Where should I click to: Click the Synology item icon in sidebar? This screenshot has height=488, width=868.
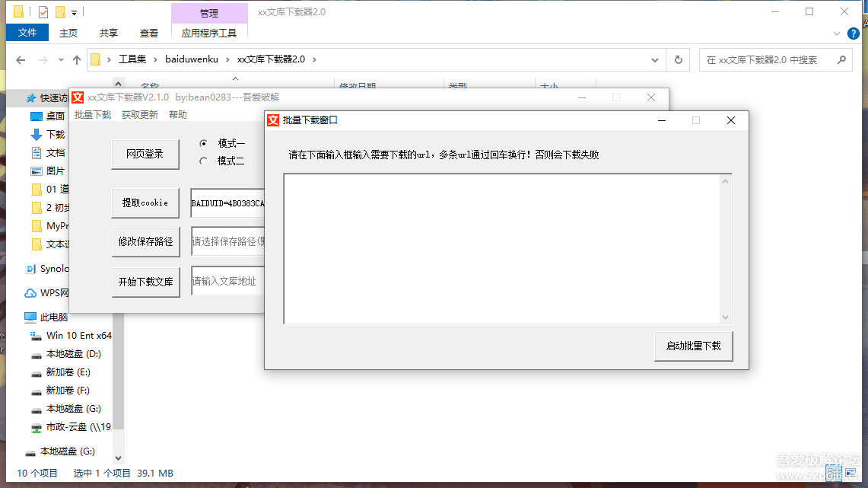click(30, 269)
